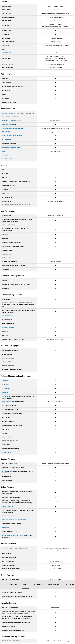Click the All-Day Stress link

7,140
